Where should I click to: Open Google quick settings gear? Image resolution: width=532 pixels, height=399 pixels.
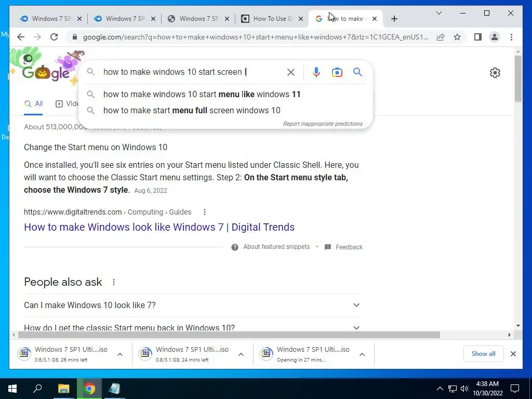(x=495, y=73)
